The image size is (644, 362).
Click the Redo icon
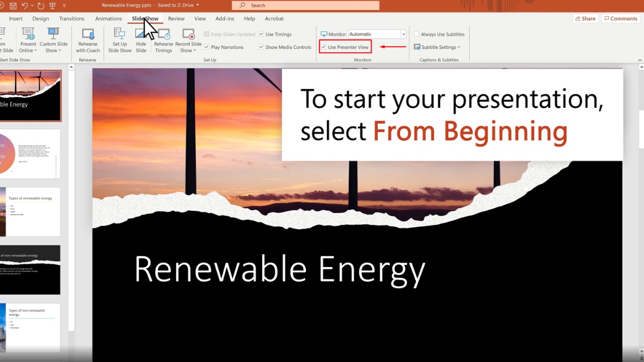click(x=41, y=6)
